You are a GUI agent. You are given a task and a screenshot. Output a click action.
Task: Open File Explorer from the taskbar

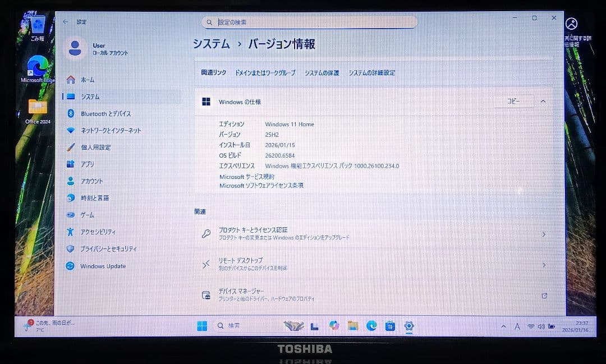point(352,326)
